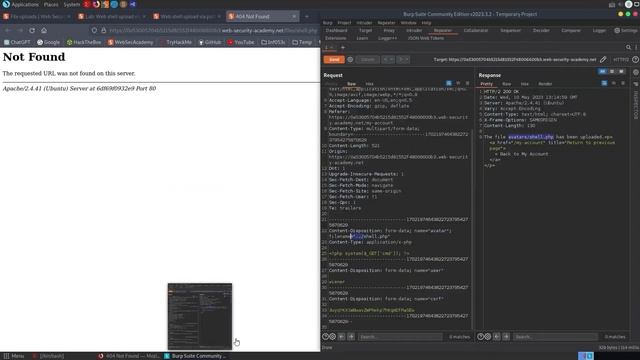This screenshot has height=360, width=640.
Task: Reload the page in Firefox
Action: 32,30
